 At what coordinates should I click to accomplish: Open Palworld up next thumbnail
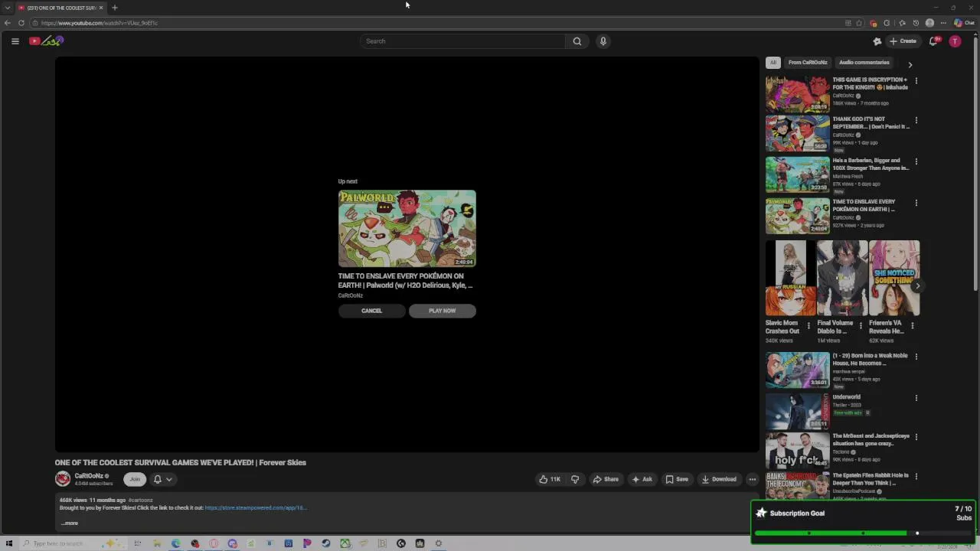tap(407, 228)
